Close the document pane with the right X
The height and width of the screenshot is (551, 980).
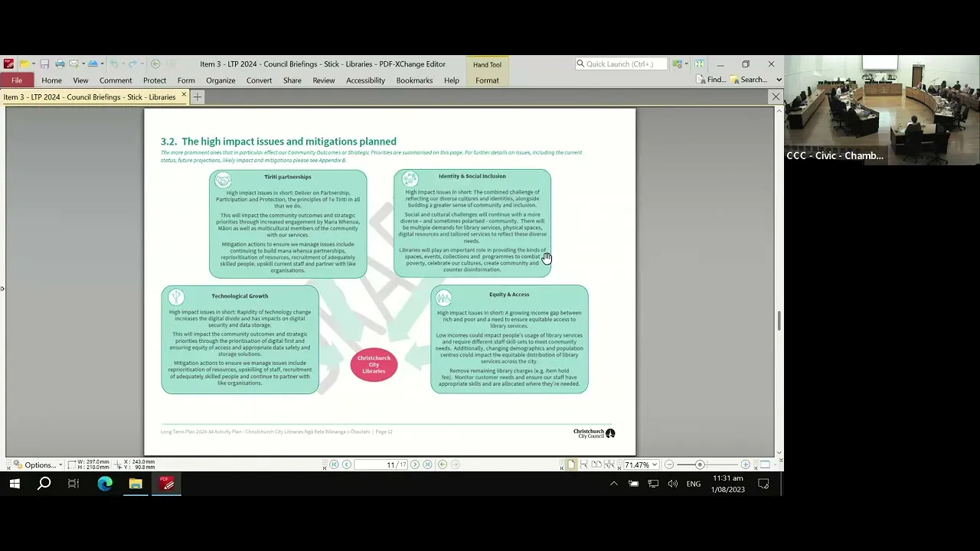tap(776, 97)
